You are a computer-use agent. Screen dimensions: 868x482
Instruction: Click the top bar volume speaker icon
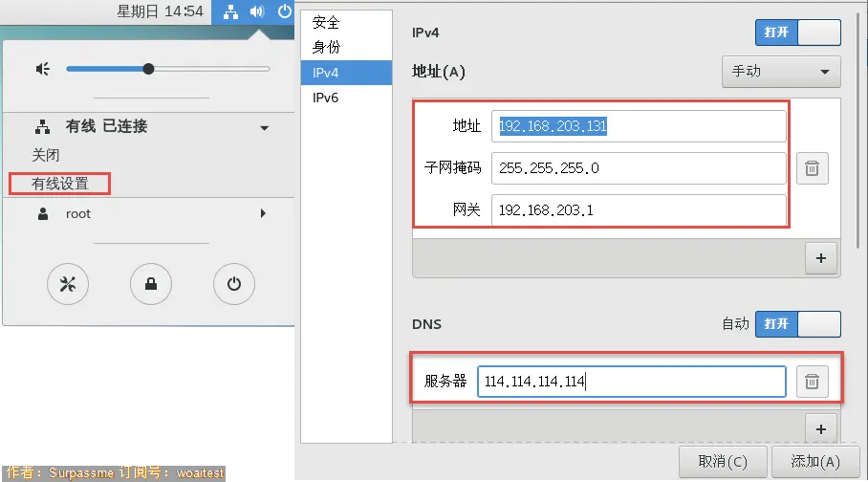click(257, 11)
